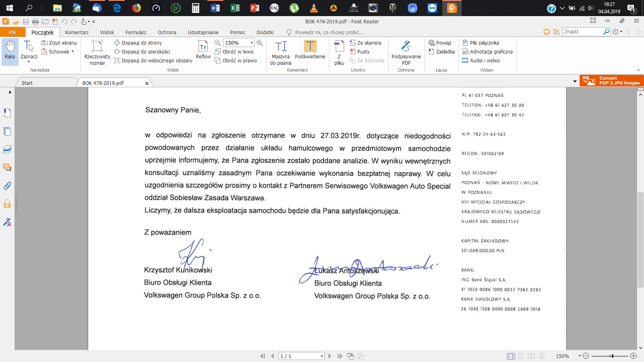This screenshot has height=362, width=644.
Task: Toggle single page view mode in status bar
Action: 510,356
